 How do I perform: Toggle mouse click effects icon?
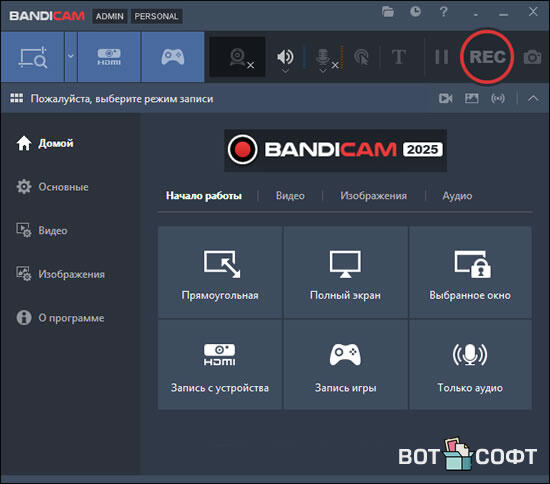pyautogui.click(x=361, y=57)
